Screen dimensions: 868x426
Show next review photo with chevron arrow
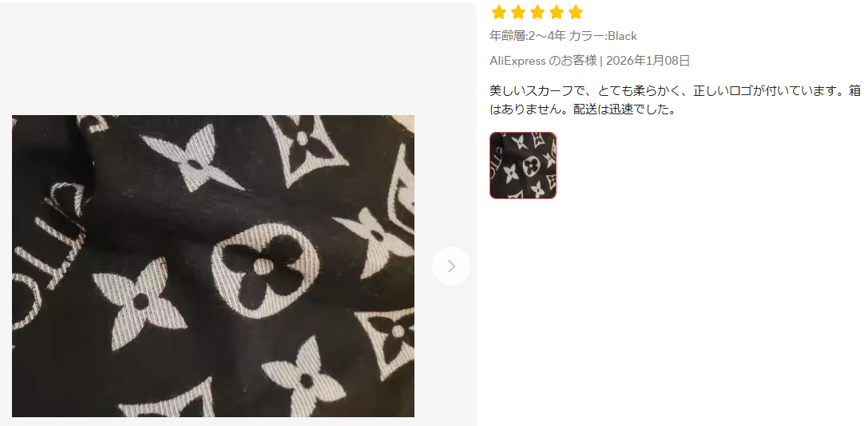pyautogui.click(x=451, y=266)
